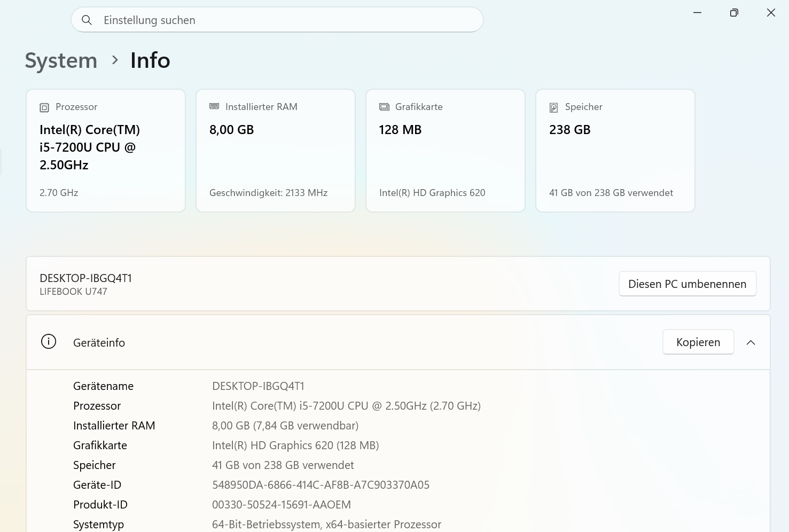Screen dimensions: 789x532
Task: Click the search magnifier icon
Action: coord(87,20)
